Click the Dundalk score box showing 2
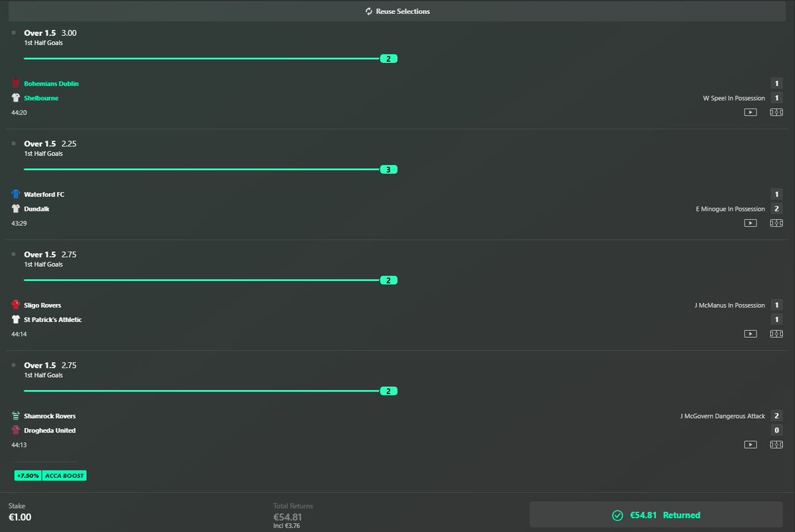The width and height of the screenshot is (795, 532). click(x=776, y=209)
